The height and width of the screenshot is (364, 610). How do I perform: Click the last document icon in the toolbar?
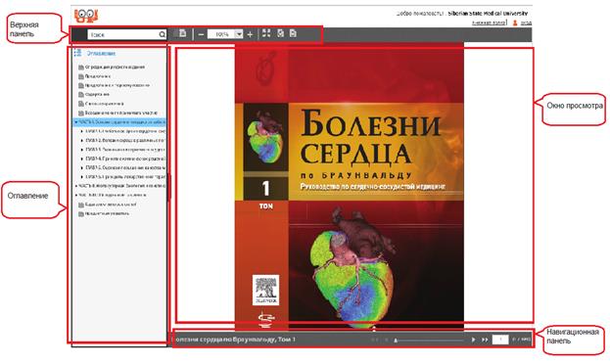pyautogui.click(x=293, y=33)
